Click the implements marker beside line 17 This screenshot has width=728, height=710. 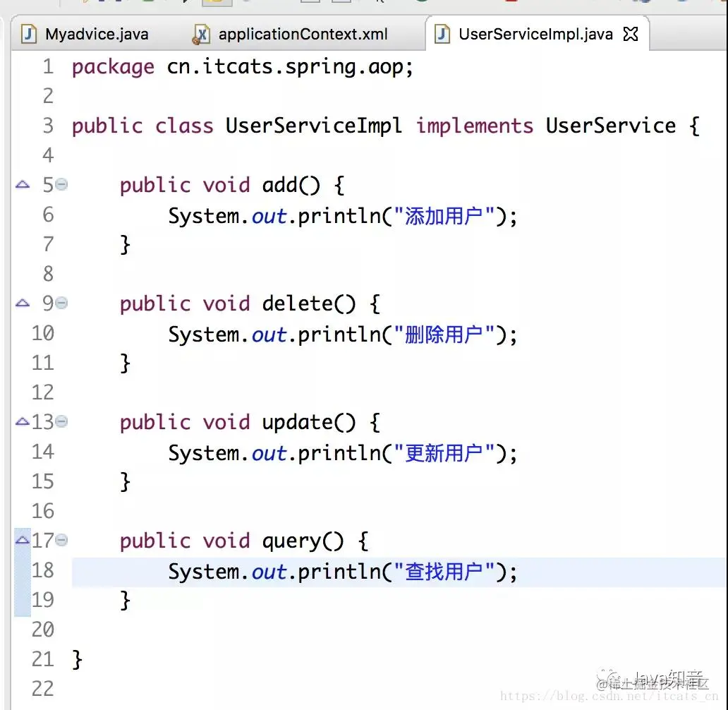click(x=23, y=540)
